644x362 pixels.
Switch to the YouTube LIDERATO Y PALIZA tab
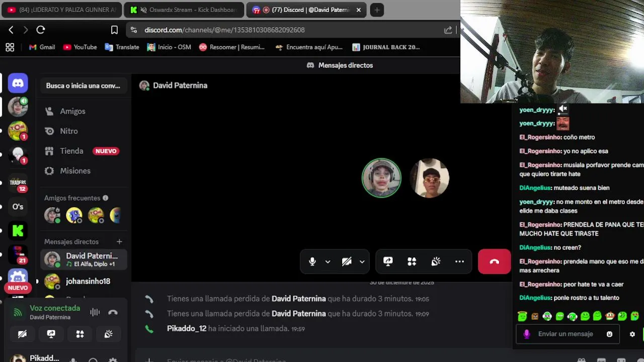[61, 10]
